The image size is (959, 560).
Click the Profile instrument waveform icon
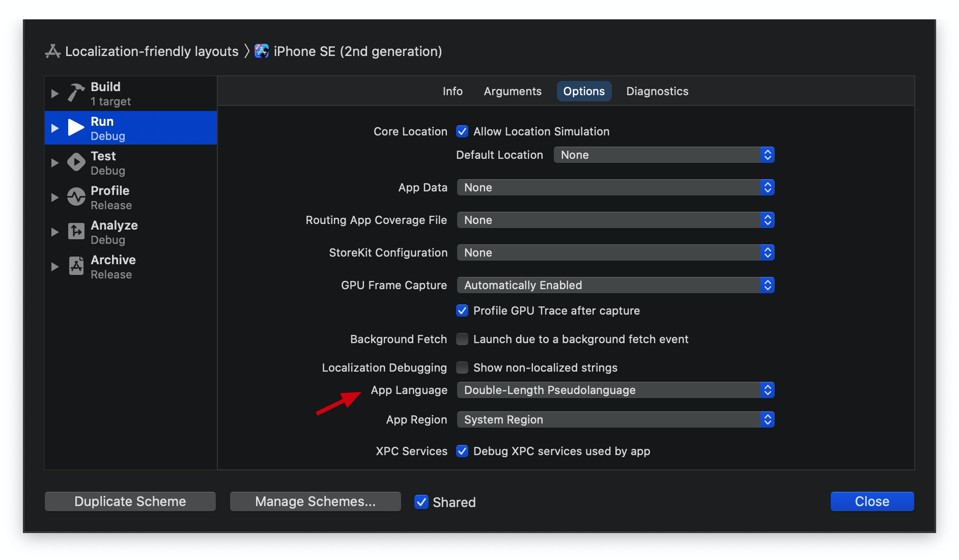(x=76, y=197)
